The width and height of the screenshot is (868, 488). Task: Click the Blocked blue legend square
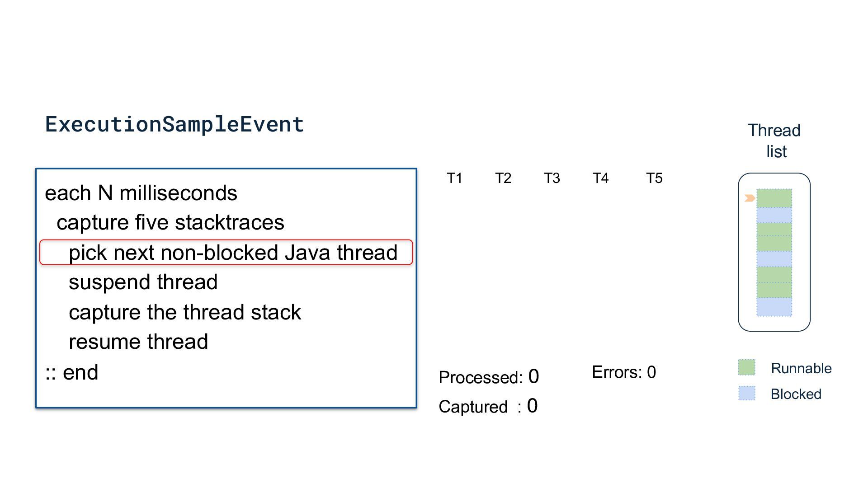point(746,393)
